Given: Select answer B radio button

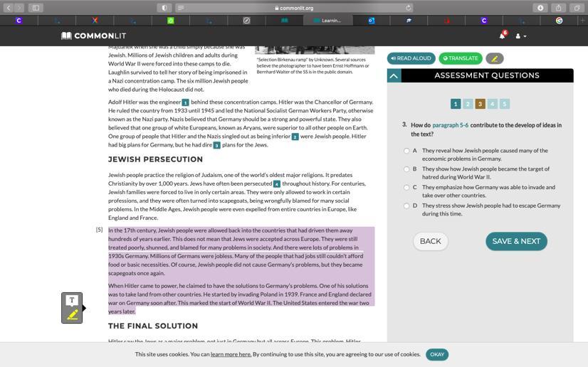Looking at the screenshot, I should point(406,169).
